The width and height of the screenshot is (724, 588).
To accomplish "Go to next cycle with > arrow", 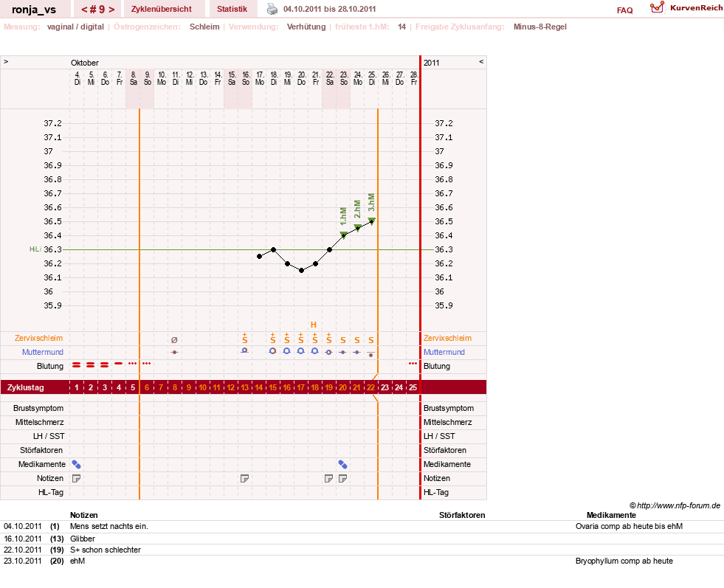I will [111, 10].
